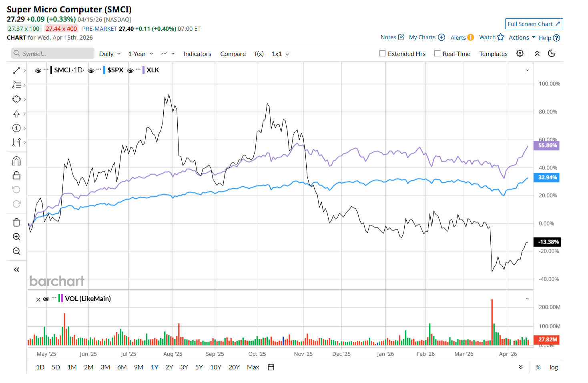Collapse the chart header with double chevron
Screen dimensions: 588x383
pyautogui.click(x=537, y=53)
